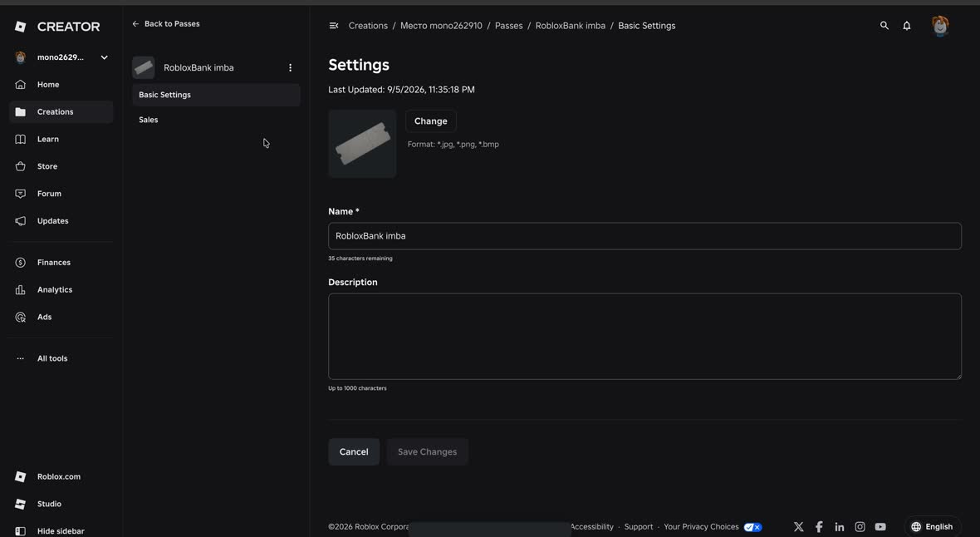This screenshot has height=537, width=980.
Task: Click the Description text area
Action: point(644,336)
